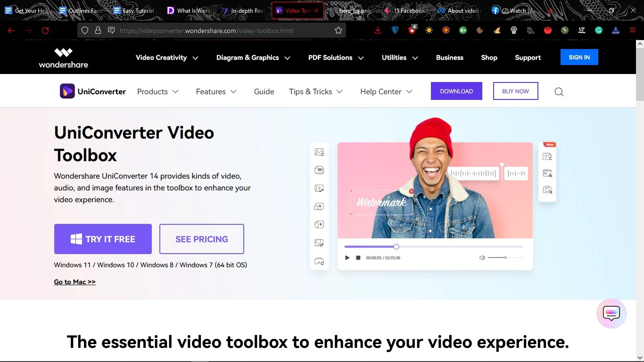Go back to the previous page
Image resolution: width=644 pixels, height=362 pixels.
tap(11, 31)
